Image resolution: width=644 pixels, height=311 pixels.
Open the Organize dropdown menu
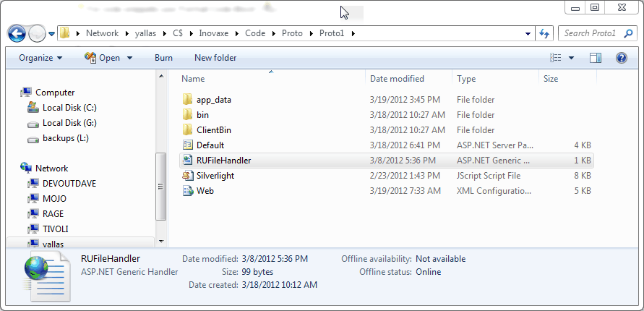(x=40, y=58)
